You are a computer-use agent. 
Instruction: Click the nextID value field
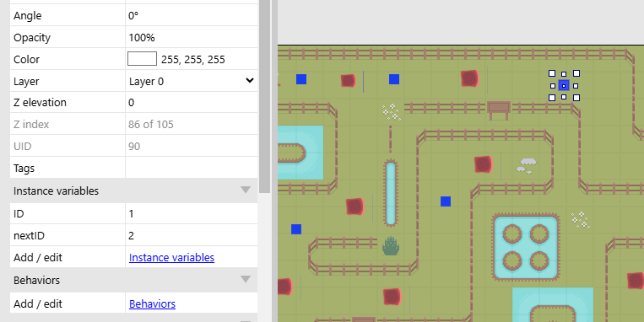(192, 235)
